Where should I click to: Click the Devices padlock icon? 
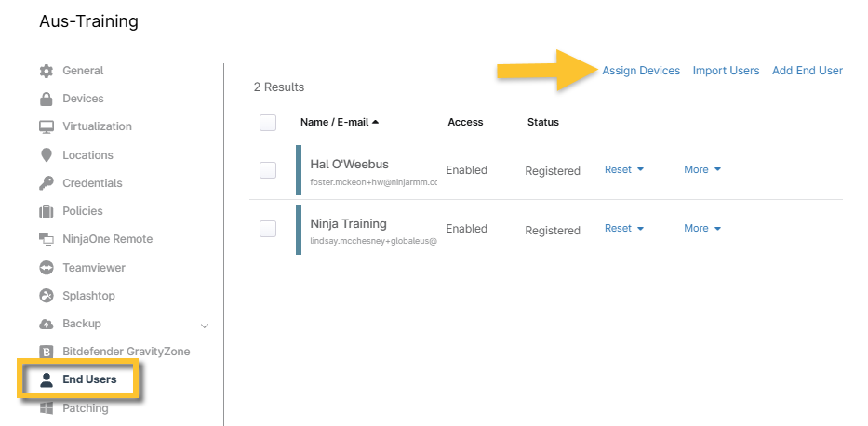click(46, 99)
